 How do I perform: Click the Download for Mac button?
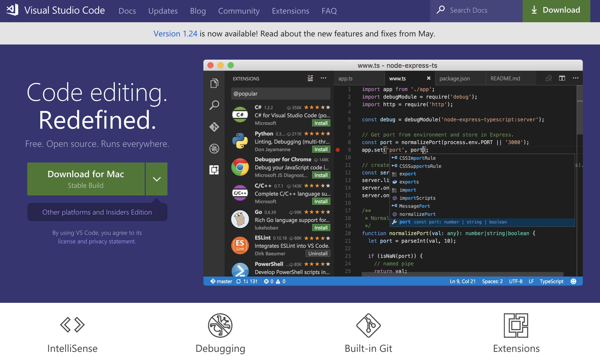(86, 179)
